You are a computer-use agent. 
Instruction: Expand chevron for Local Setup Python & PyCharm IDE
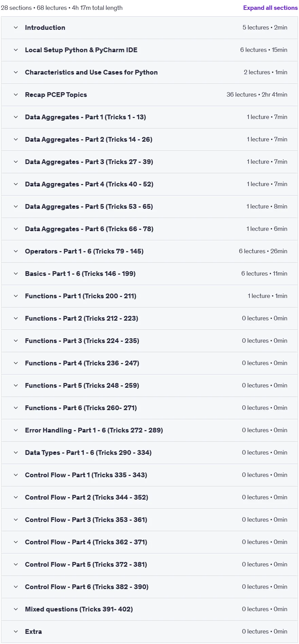(x=16, y=50)
